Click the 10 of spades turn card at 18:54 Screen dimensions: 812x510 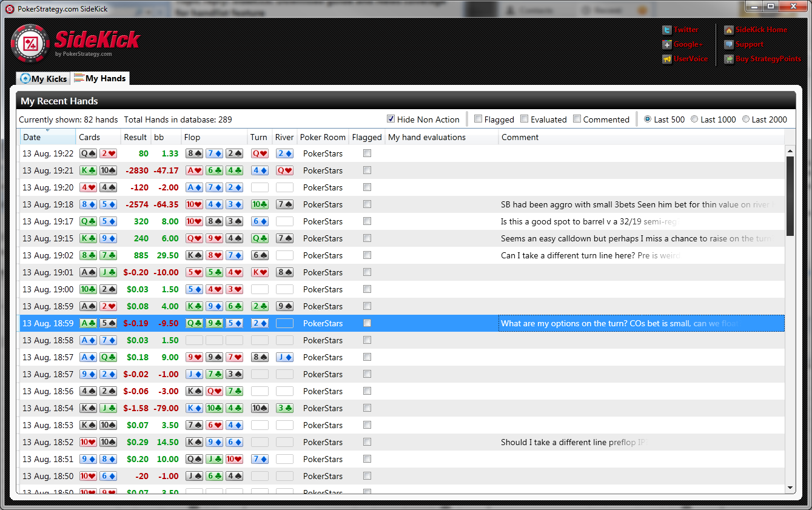point(260,408)
